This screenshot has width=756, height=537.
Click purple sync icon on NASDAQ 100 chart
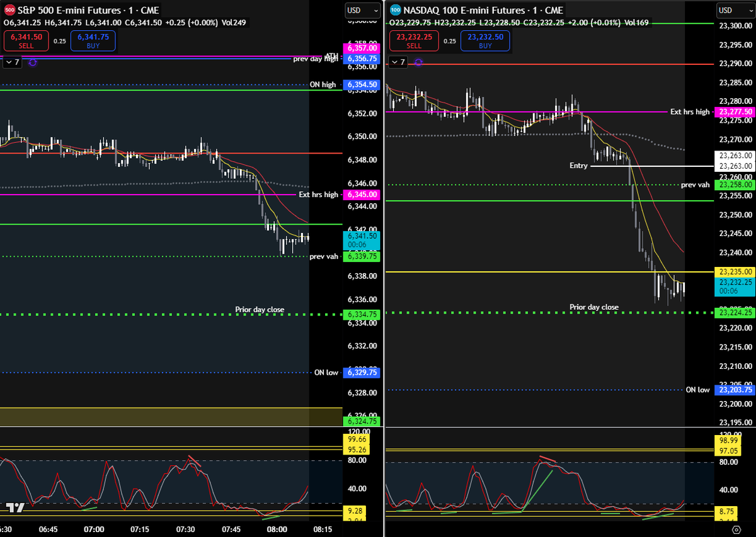pyautogui.click(x=418, y=62)
